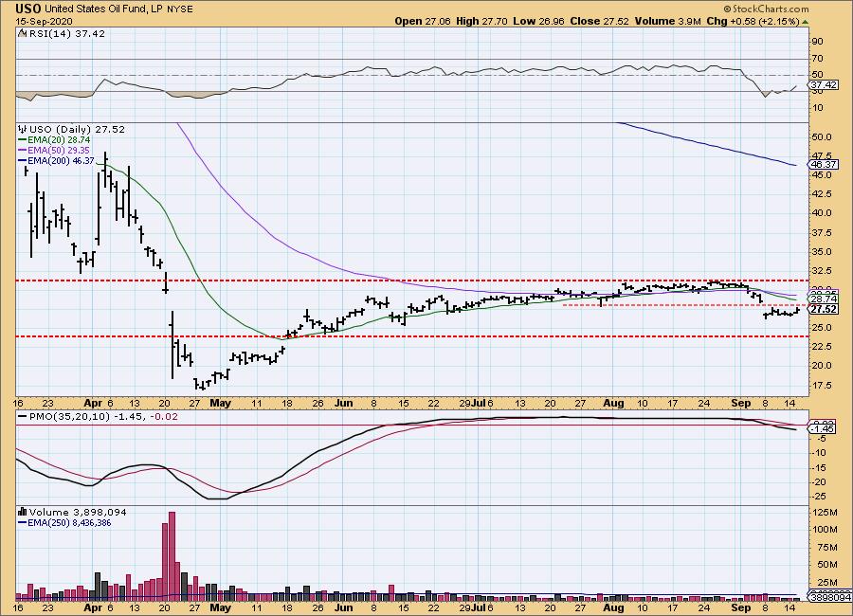Click the EMA(200) 46.37 legend text
The height and width of the screenshot is (616, 853).
click(x=62, y=160)
